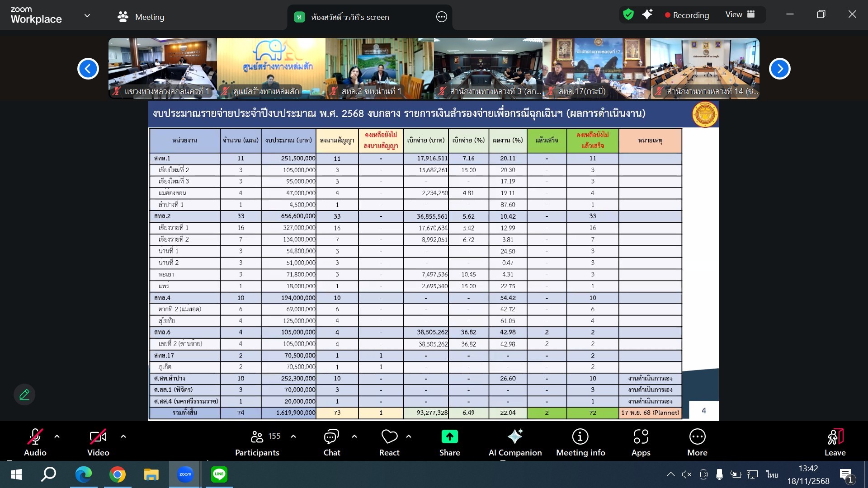Image resolution: width=868 pixels, height=488 pixels.
Task: Expand video options caret beside Video
Action: coord(123,436)
